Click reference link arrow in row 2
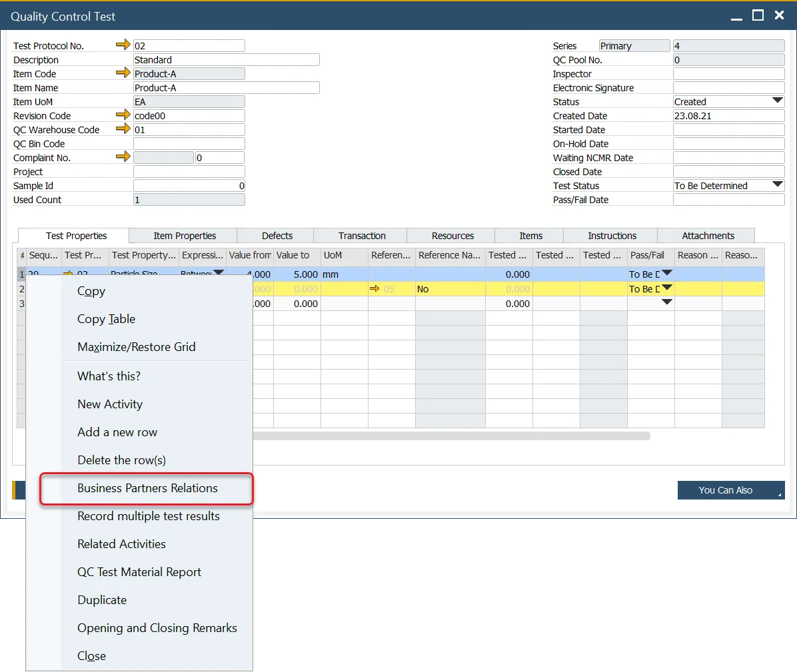 (x=375, y=289)
